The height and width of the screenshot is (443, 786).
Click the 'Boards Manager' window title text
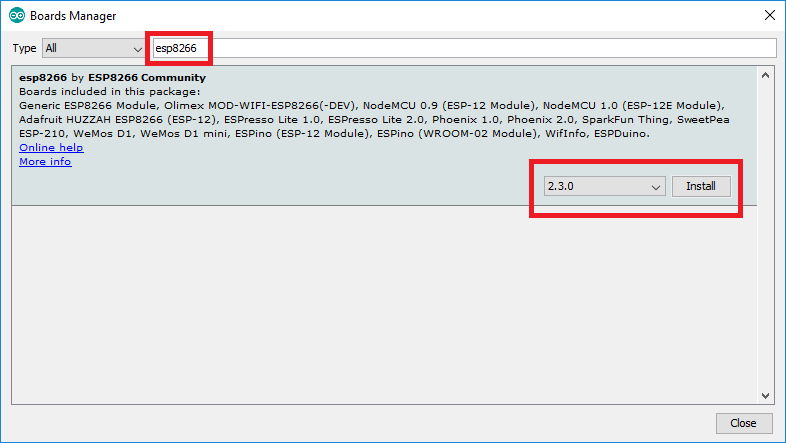tap(73, 16)
